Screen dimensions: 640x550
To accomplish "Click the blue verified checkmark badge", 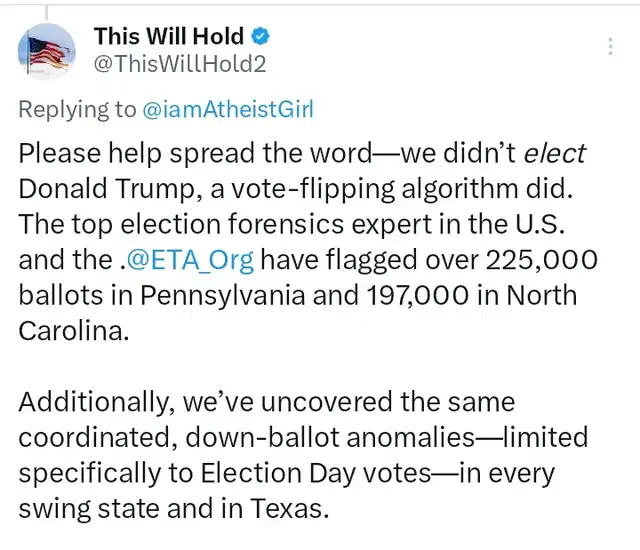I will click(x=260, y=36).
